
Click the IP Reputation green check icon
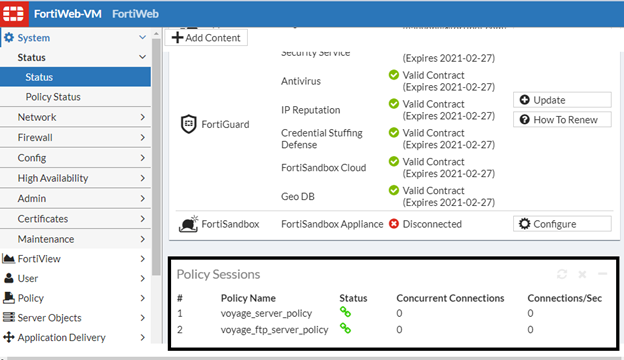pyautogui.click(x=394, y=104)
